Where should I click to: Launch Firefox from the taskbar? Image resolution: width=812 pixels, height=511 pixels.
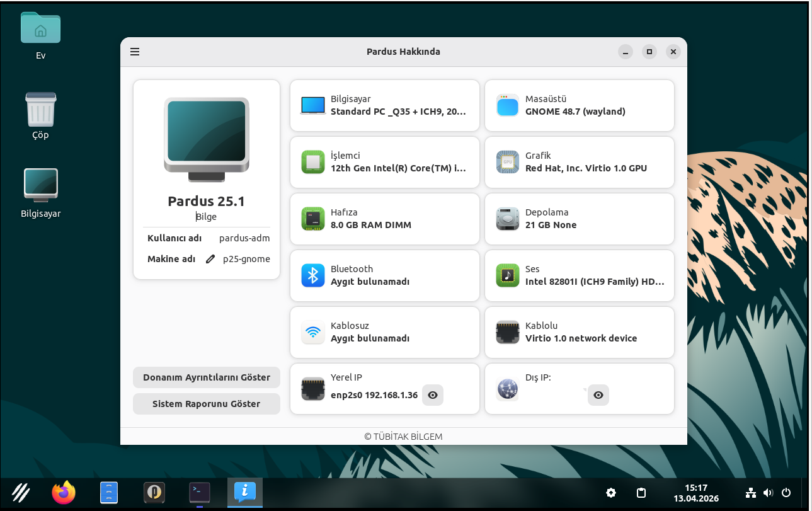tap(64, 492)
